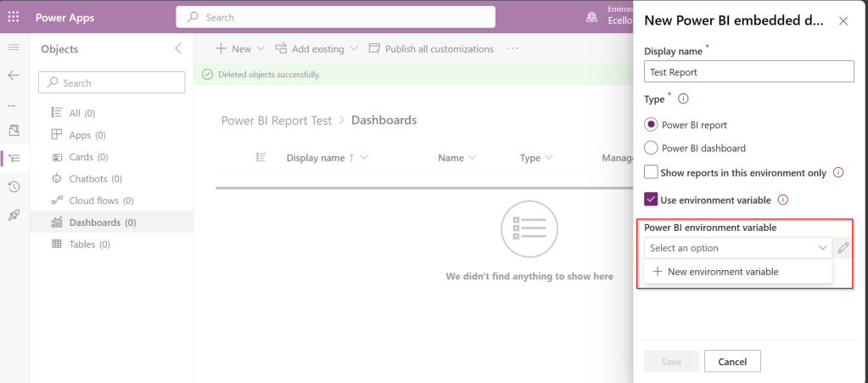868x383 pixels.
Task: Expand the New dropdown in command bar
Action: tap(260, 49)
